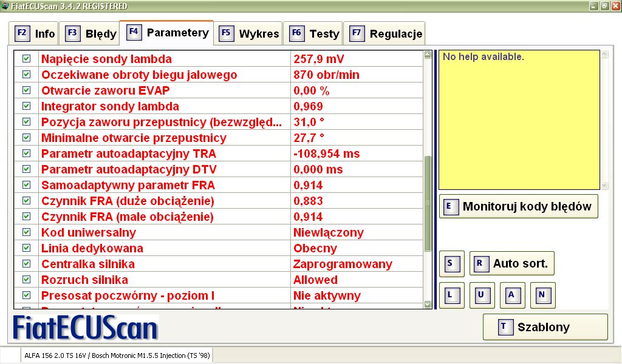Image resolution: width=622 pixels, height=364 pixels.
Task: Click Parametr autoadaptacyjny TRA label
Action: pos(129,153)
